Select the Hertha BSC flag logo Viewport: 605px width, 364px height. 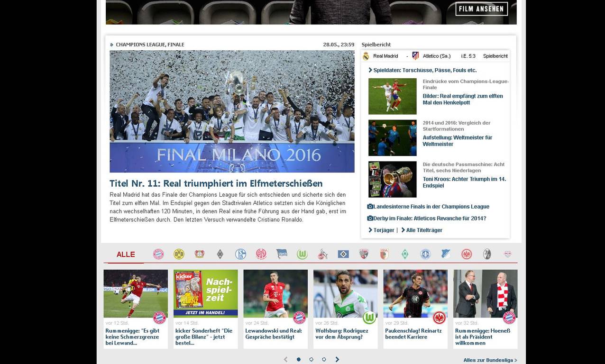click(282, 254)
